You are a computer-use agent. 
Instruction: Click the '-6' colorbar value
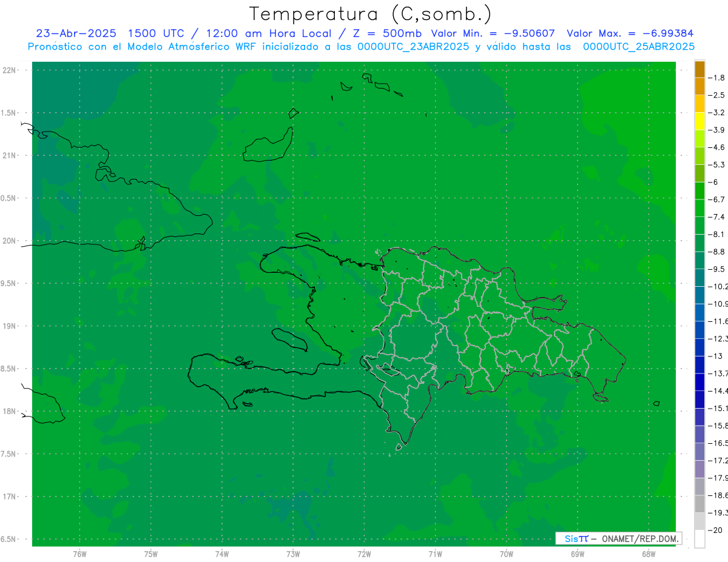point(713,182)
